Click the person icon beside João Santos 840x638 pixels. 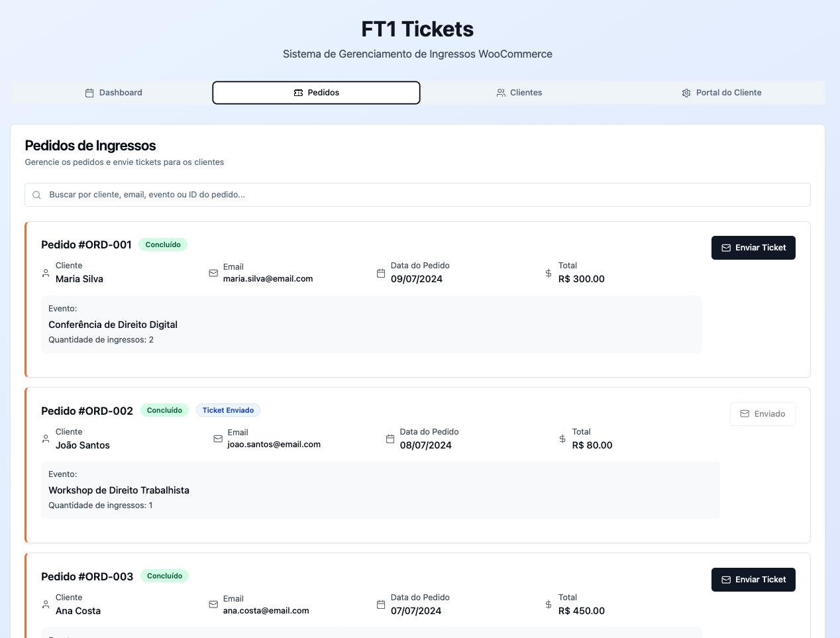coord(46,439)
